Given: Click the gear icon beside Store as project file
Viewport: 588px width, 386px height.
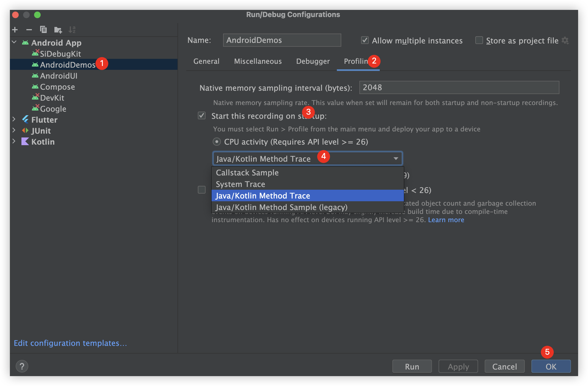Looking at the screenshot, I should (565, 40).
